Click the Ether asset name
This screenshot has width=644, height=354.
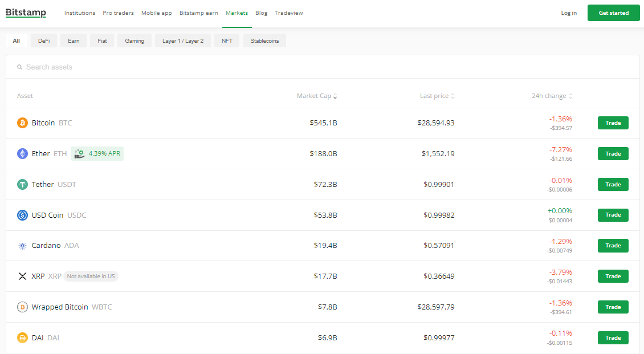tap(40, 153)
